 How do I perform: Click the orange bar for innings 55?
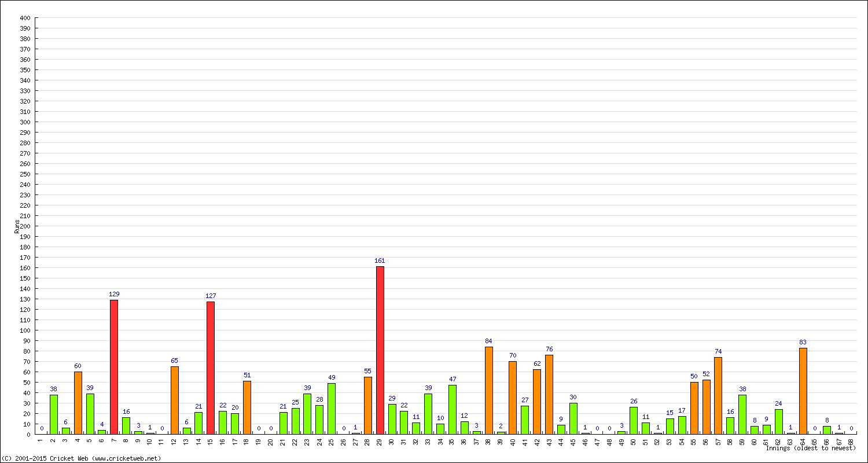tap(694, 408)
